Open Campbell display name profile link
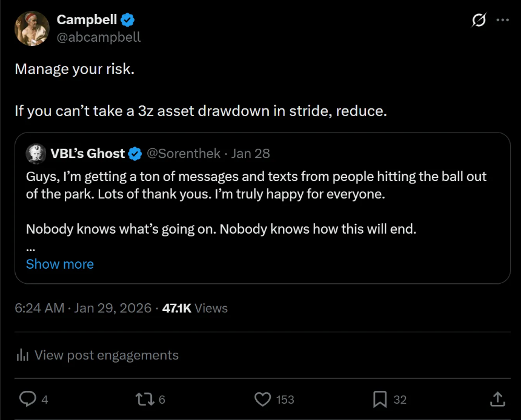The image size is (521, 420). pos(87,20)
